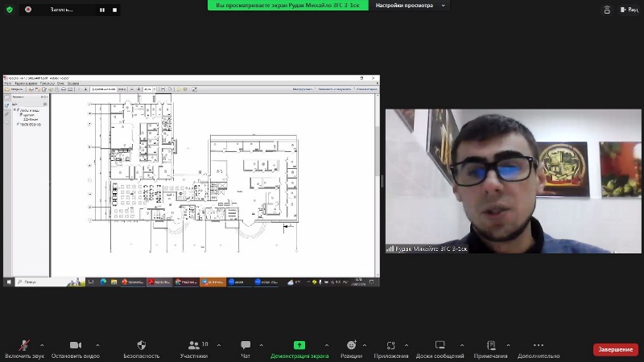The height and width of the screenshot is (362, 644).
Task: Click Windows Start button in shared taskbar
Action: 9,282
